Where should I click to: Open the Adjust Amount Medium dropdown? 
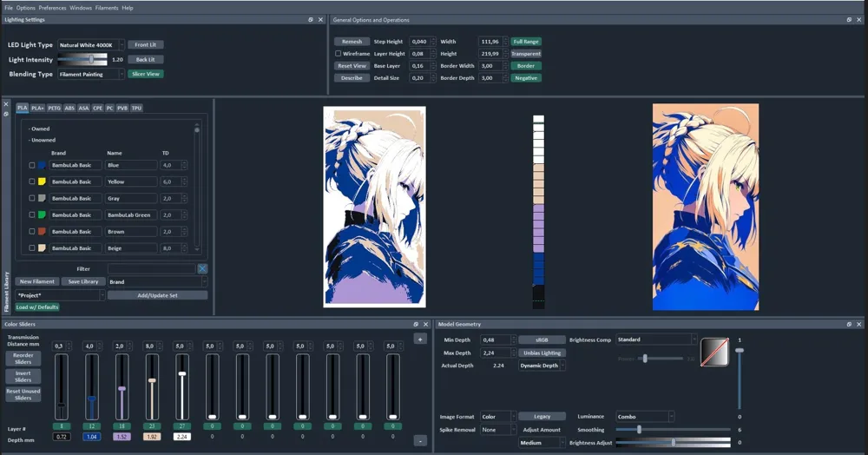pos(542,443)
